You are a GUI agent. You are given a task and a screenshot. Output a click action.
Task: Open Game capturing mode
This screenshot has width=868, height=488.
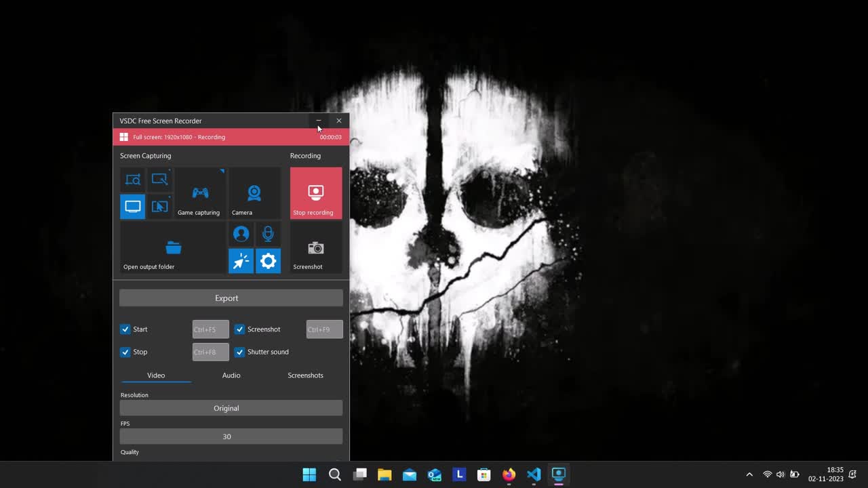pos(200,194)
